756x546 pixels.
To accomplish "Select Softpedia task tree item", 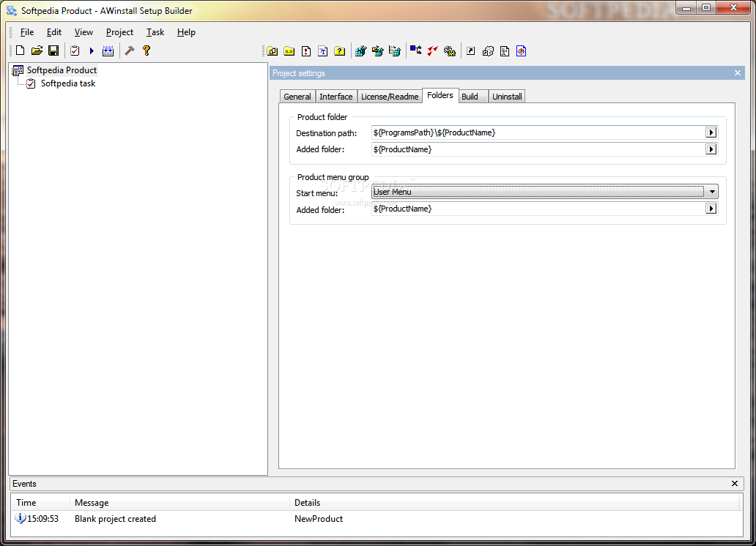I will (68, 83).
